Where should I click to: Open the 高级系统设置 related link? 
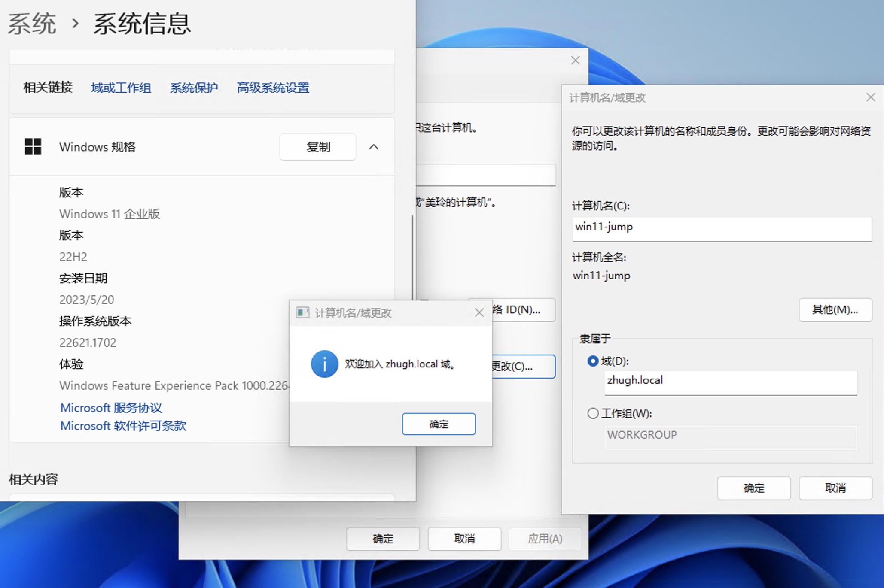[x=273, y=88]
